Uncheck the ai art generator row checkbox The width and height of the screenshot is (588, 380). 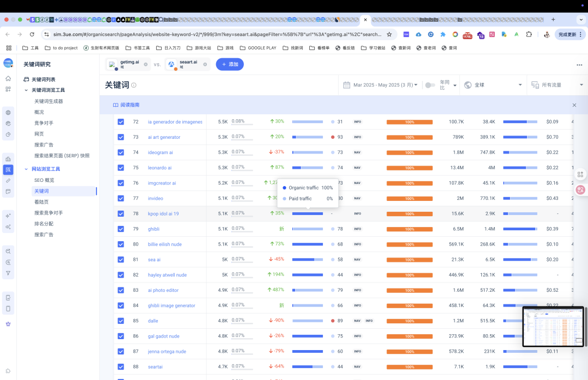121,137
